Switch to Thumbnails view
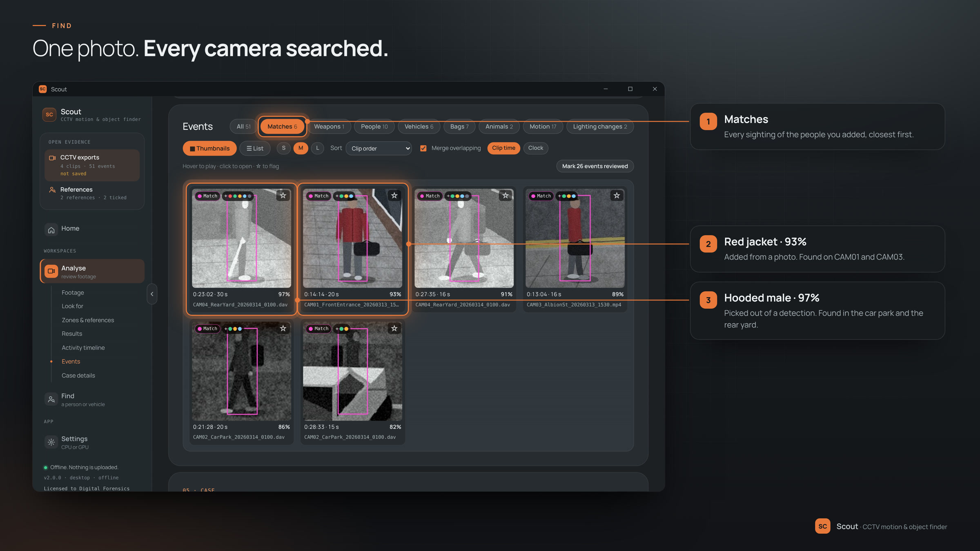The image size is (980, 551). 209,148
